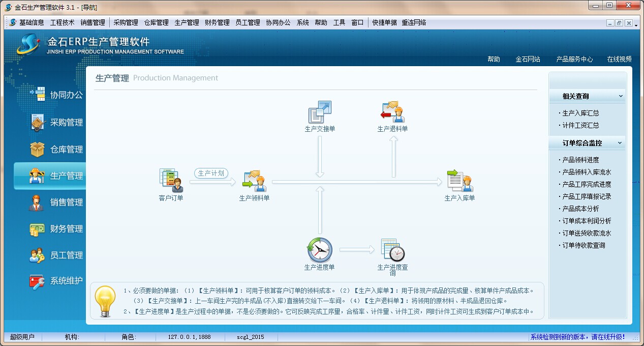Open the 生产交接单 workflow icon
The width and height of the screenshot is (644, 346).
click(320, 112)
